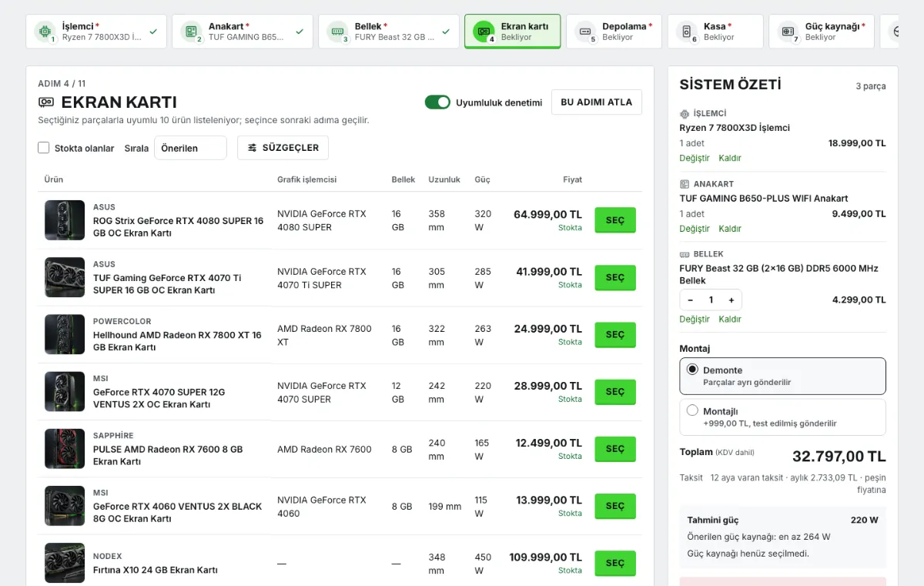The height and width of the screenshot is (586, 924).
Task: Click the Değiştir link under FURY Beast Bellek
Action: [x=695, y=319]
